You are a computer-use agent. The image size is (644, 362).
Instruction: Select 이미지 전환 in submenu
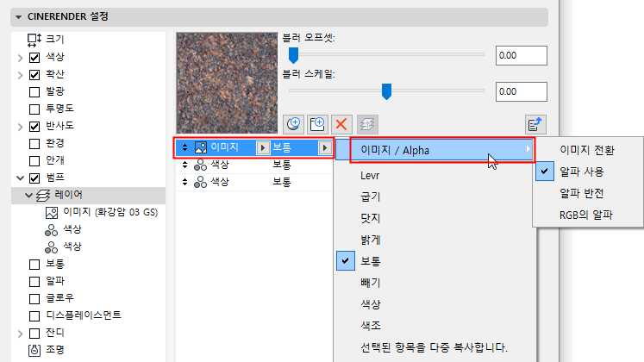point(587,150)
